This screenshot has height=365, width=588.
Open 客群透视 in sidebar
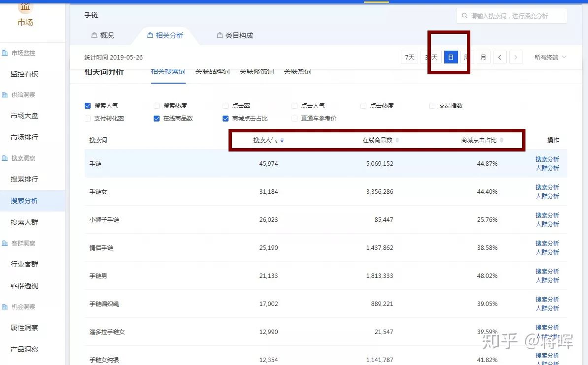click(24, 286)
